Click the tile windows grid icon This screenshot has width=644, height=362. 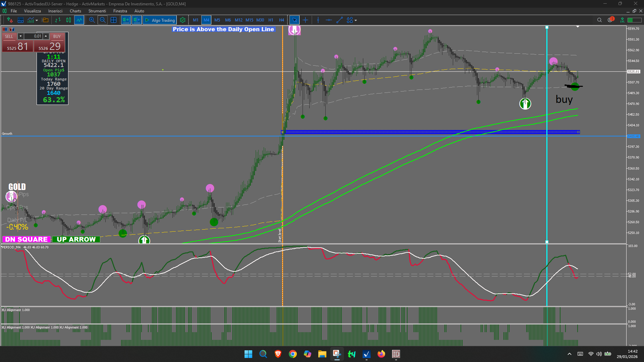pyautogui.click(x=114, y=20)
